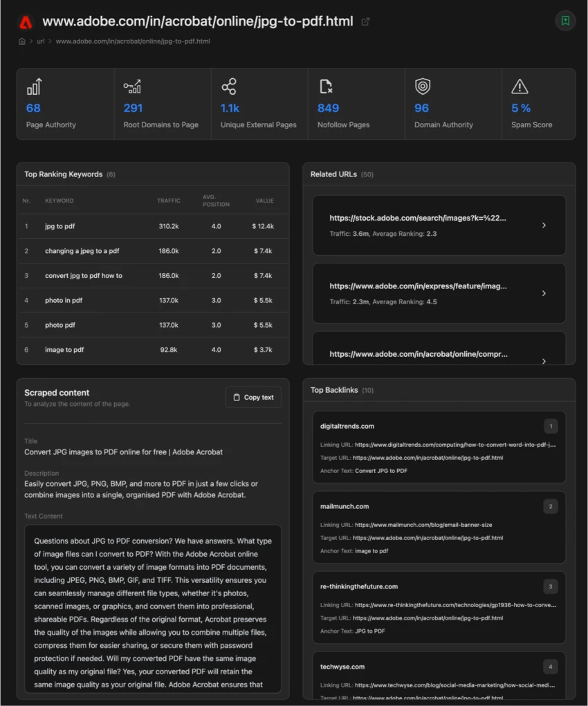Open the techwyse.com linking URL
588x706 pixels.
[x=455, y=685]
